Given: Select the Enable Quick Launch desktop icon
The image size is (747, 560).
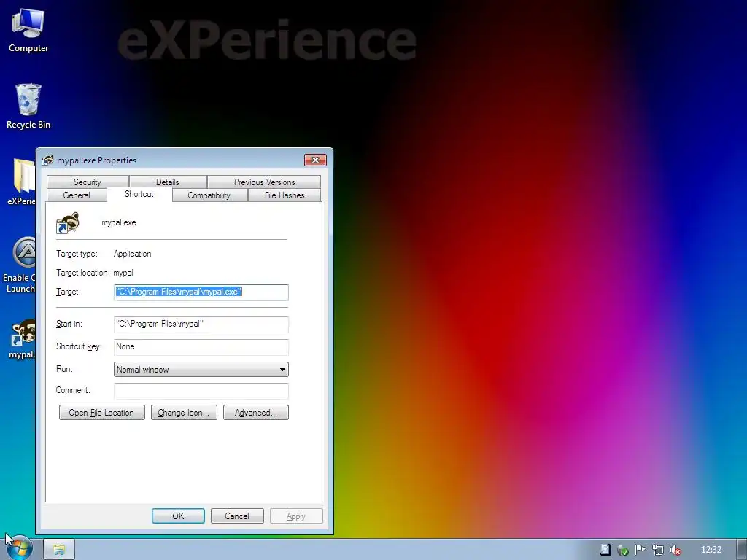Looking at the screenshot, I should coord(19,265).
